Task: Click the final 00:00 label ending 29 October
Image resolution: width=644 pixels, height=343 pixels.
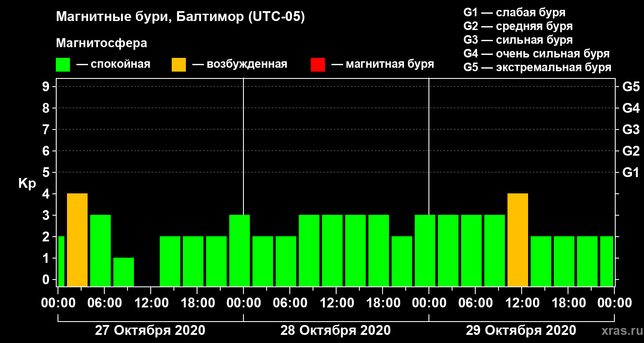Action: tap(614, 303)
